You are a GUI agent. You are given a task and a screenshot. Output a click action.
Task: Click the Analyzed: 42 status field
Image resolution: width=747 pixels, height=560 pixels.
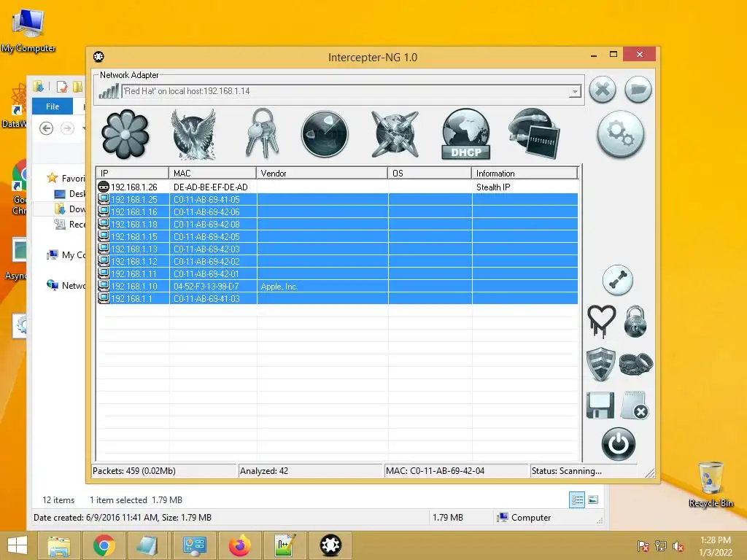[x=310, y=471]
